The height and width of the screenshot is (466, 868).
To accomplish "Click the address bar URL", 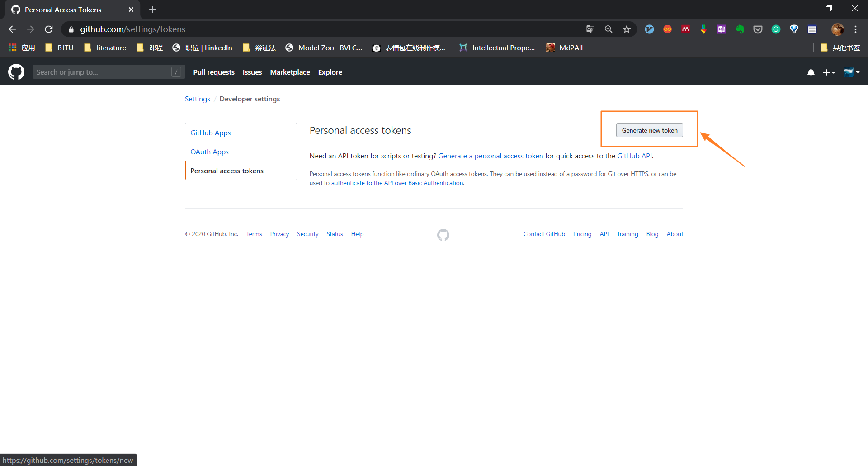I will [x=132, y=29].
